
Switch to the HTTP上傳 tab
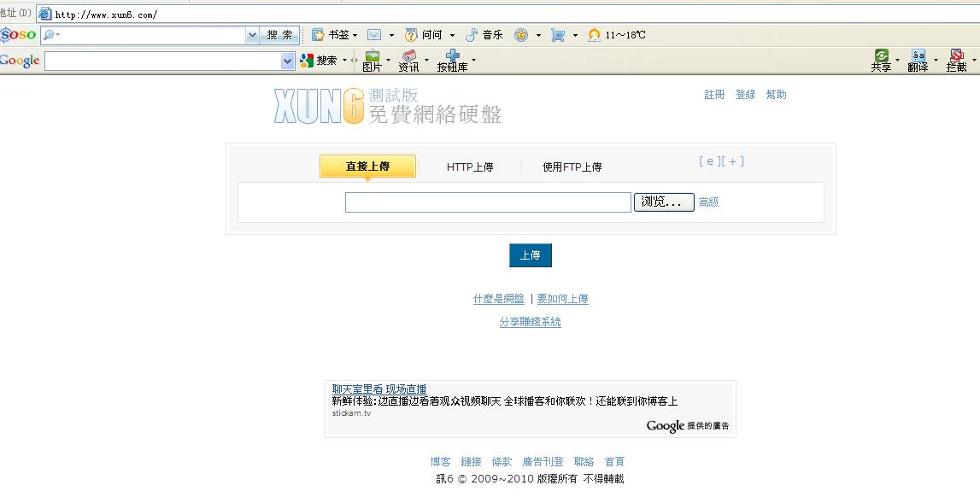pyautogui.click(x=470, y=167)
